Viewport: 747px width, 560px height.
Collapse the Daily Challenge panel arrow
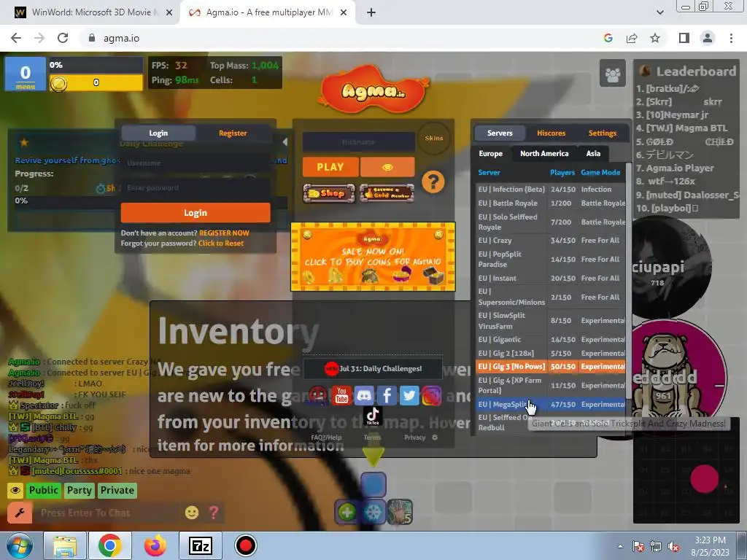[285, 142]
